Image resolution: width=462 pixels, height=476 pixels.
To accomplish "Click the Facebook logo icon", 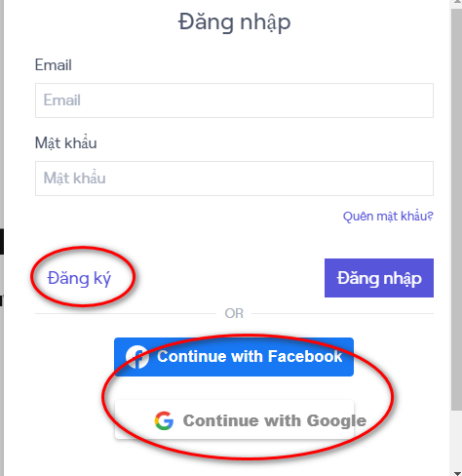I will click(x=137, y=357).
